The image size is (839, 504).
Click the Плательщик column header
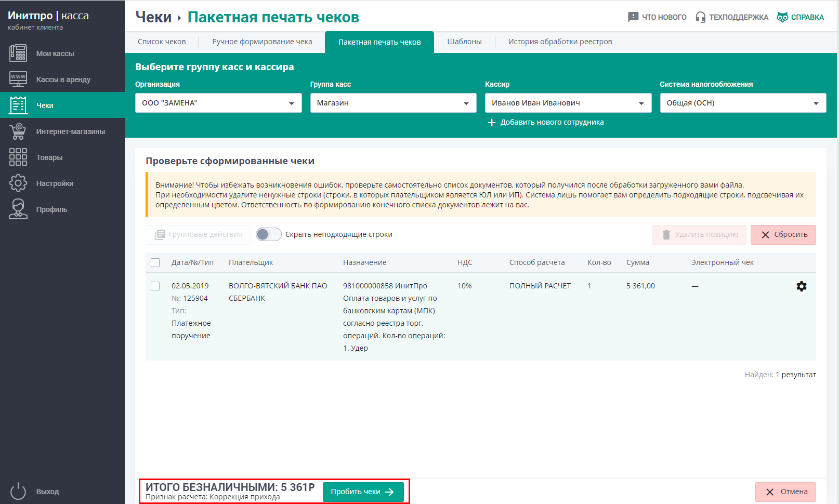251,262
